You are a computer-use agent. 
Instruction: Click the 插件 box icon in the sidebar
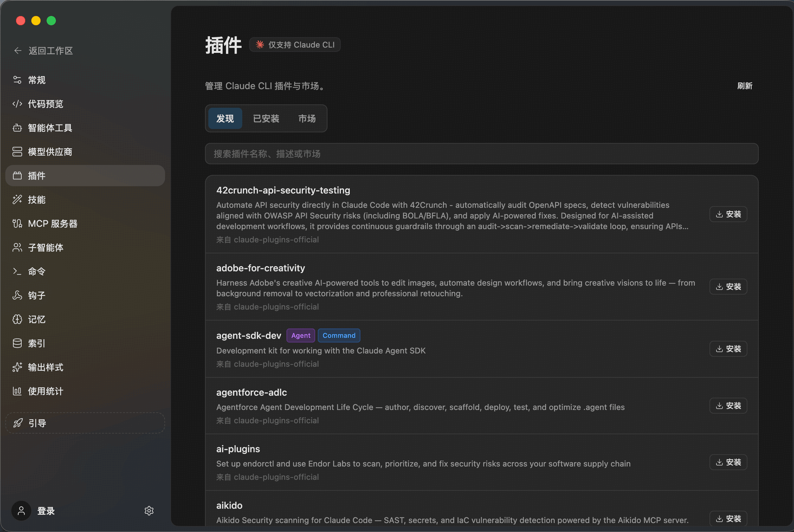point(17,176)
